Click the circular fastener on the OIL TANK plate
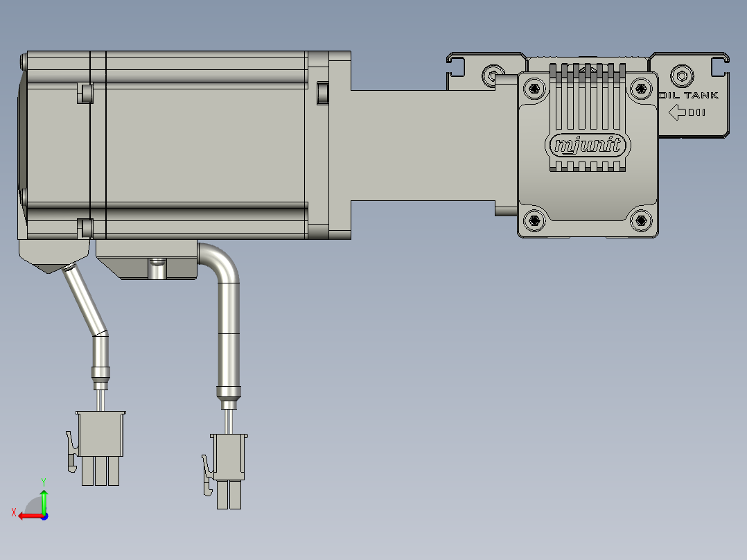Viewport: 747px width, 560px height. tap(682, 77)
